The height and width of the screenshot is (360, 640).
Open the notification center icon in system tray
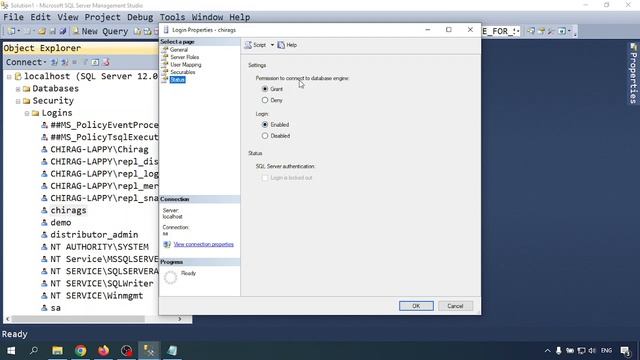click(x=625, y=351)
